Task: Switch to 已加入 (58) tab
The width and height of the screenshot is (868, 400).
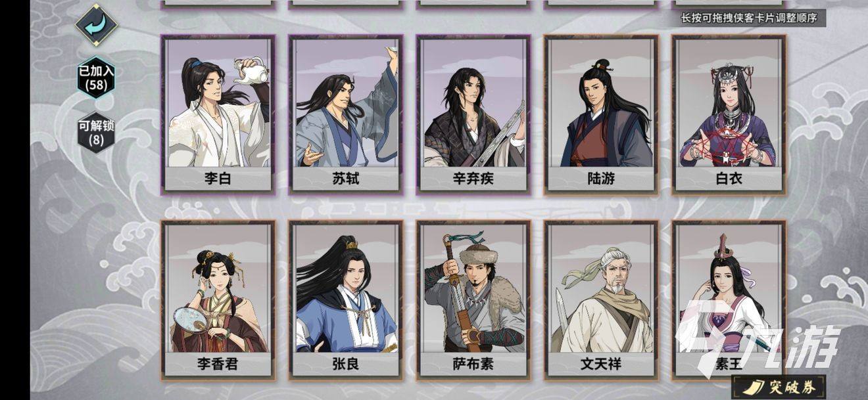Action: click(96, 77)
